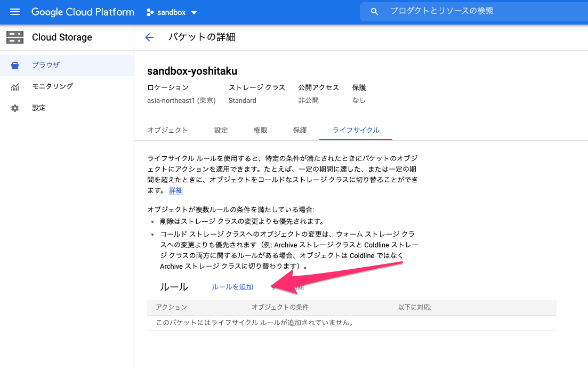Open 設定 via the gear icon

(x=38, y=108)
